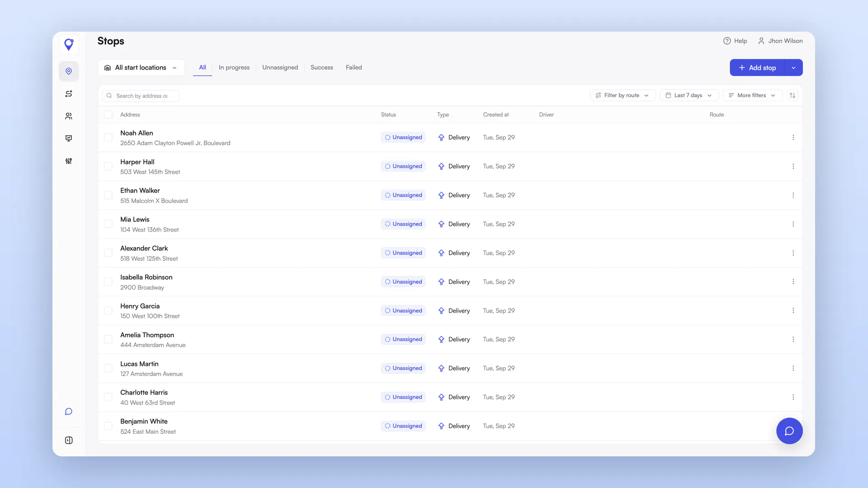Toggle the sort order arrows icon

point(793,95)
